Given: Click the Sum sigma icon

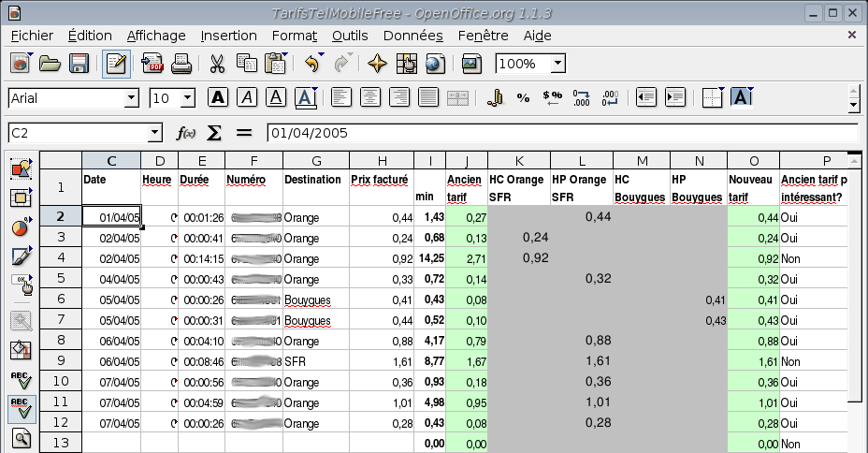Looking at the screenshot, I should click(214, 133).
